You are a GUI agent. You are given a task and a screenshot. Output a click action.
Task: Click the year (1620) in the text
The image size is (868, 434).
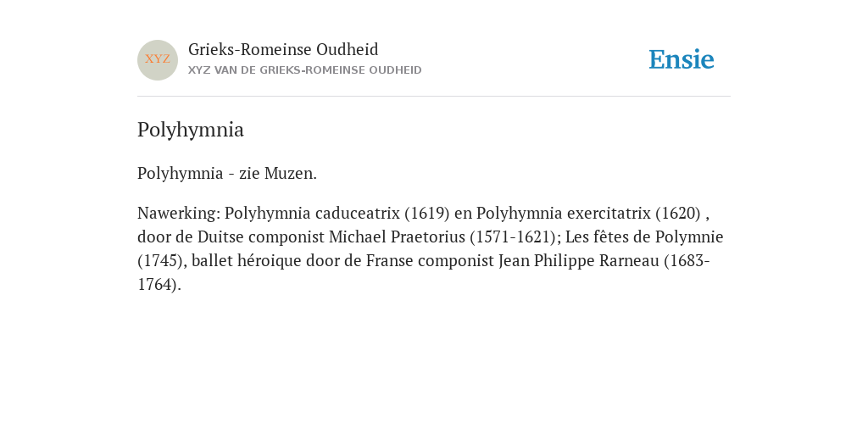[678, 213]
